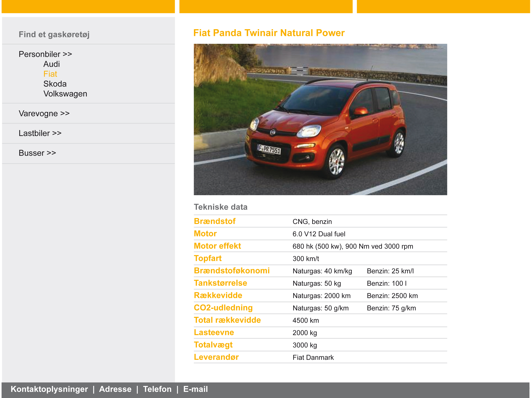The image size is (532, 398).
Task: Click the Leverandør value Fiat Danmark
Action: (x=313, y=357)
